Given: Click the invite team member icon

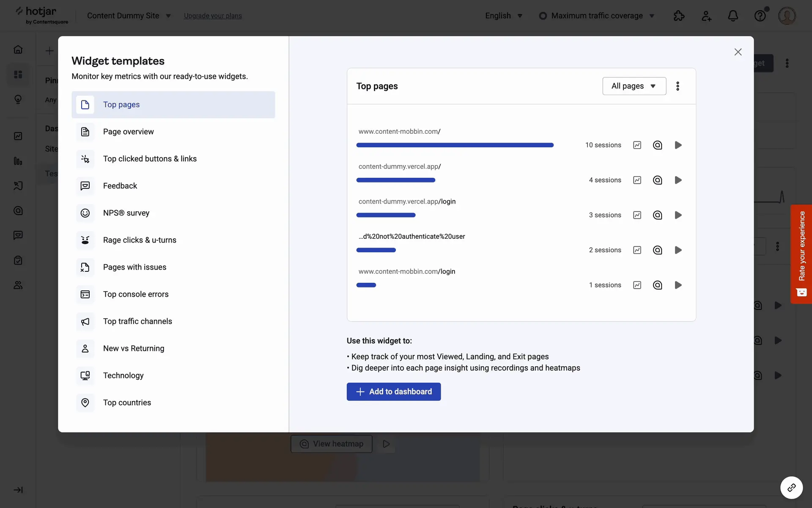Looking at the screenshot, I should [706, 16].
